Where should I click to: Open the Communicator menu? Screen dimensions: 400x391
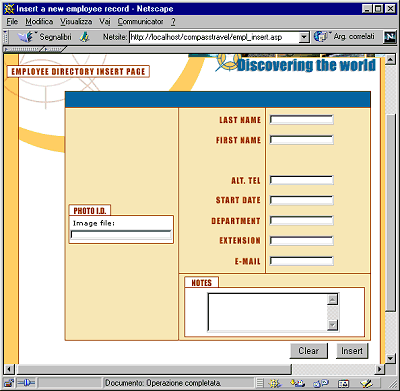[140, 22]
